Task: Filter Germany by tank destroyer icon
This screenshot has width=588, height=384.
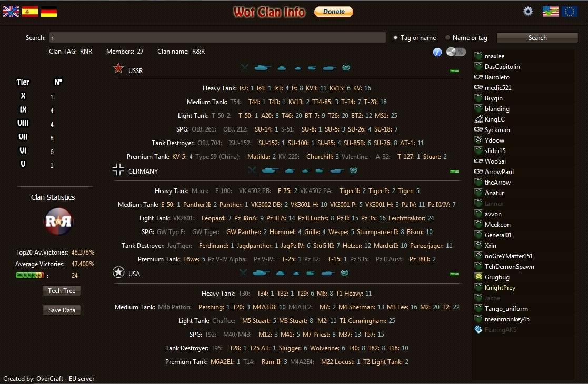Action: (337, 170)
